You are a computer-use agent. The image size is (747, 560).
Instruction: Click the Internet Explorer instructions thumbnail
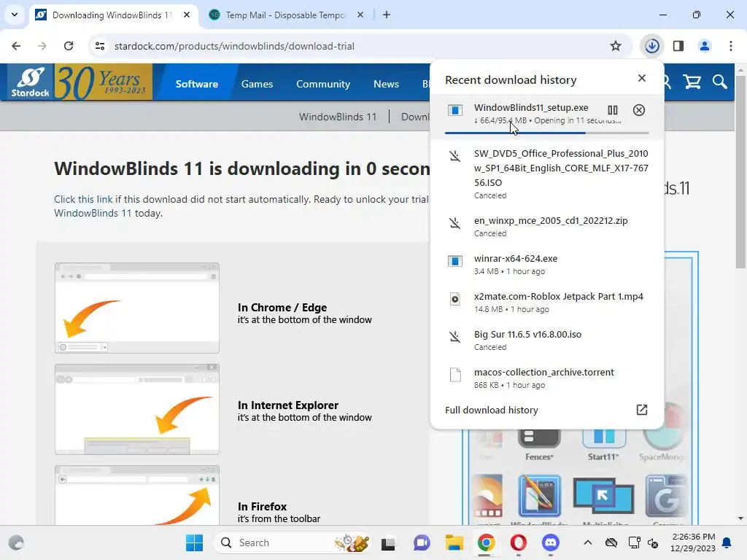tap(136, 410)
